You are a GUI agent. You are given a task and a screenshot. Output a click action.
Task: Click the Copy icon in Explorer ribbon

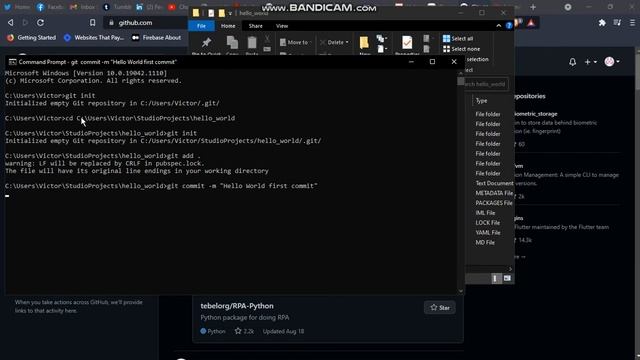point(232,42)
